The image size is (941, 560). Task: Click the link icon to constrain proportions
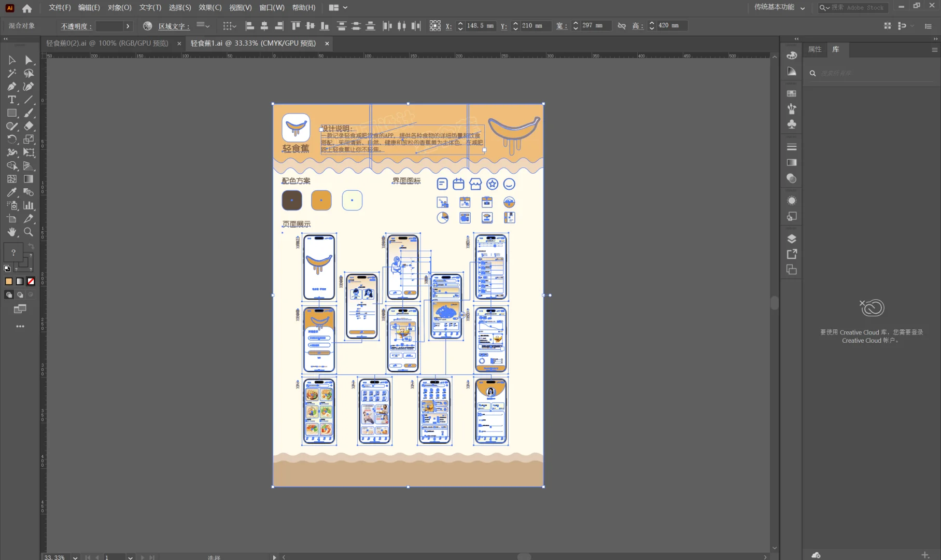point(622,25)
